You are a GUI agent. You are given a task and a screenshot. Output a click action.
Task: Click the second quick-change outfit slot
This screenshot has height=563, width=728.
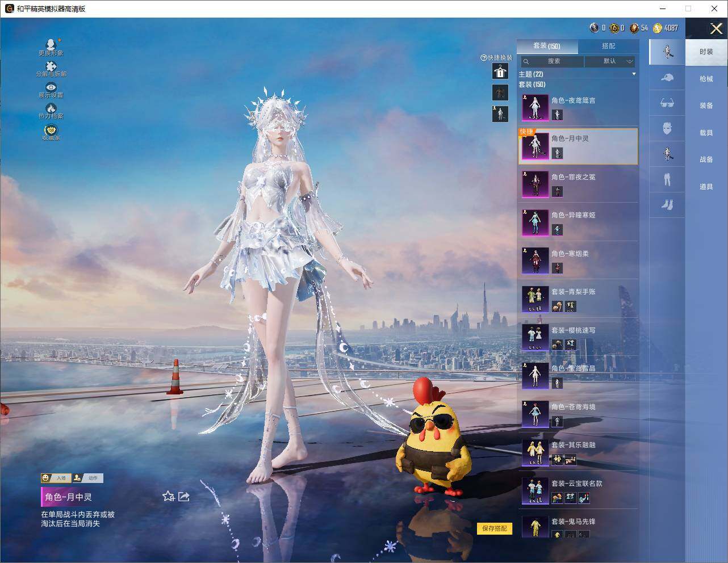[x=500, y=93]
